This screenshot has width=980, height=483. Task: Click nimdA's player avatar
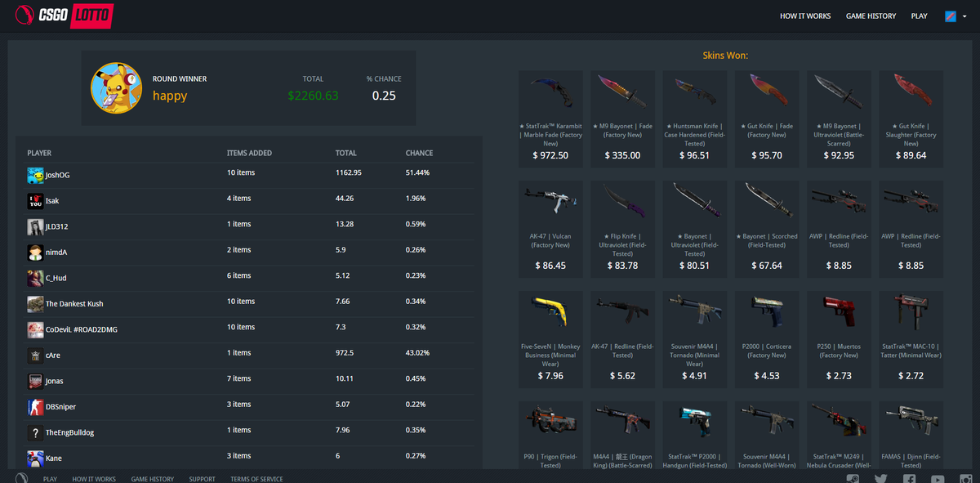(x=35, y=253)
